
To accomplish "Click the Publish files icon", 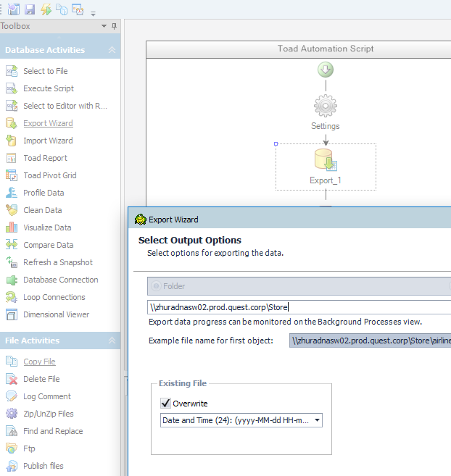I will tap(12, 466).
